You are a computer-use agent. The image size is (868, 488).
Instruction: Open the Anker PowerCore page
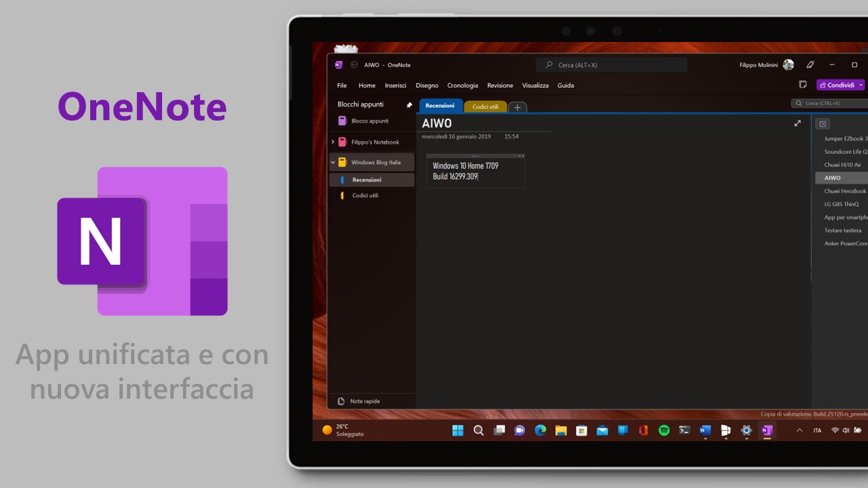(x=845, y=243)
